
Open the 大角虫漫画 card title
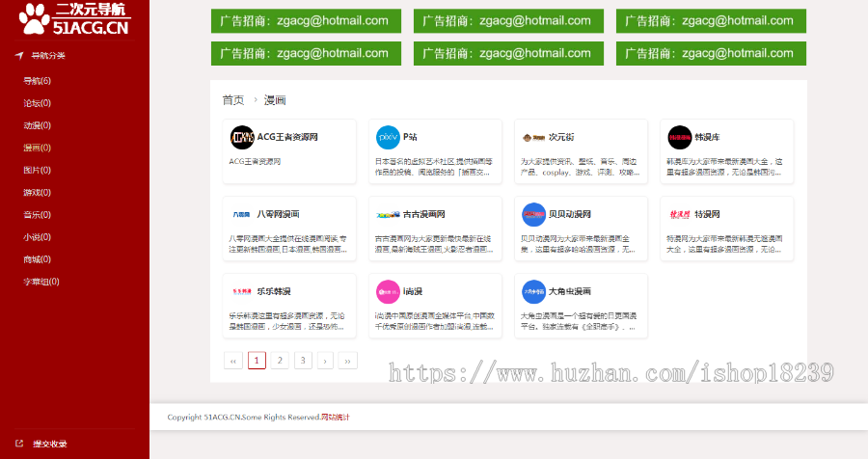[x=570, y=291]
